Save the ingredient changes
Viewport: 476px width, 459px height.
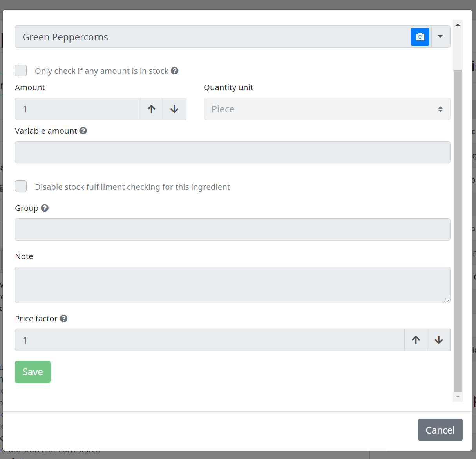[x=33, y=372]
